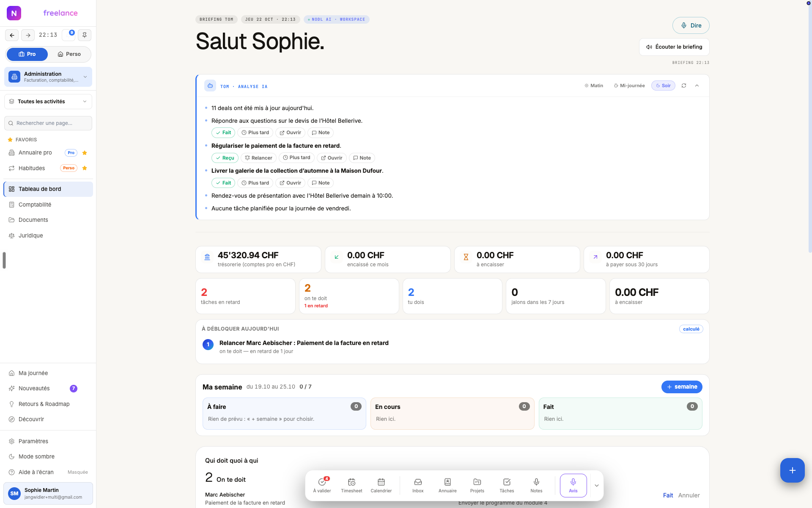This screenshot has width=812, height=508.
Task: Open Tâches from the dock
Action: [x=507, y=485]
